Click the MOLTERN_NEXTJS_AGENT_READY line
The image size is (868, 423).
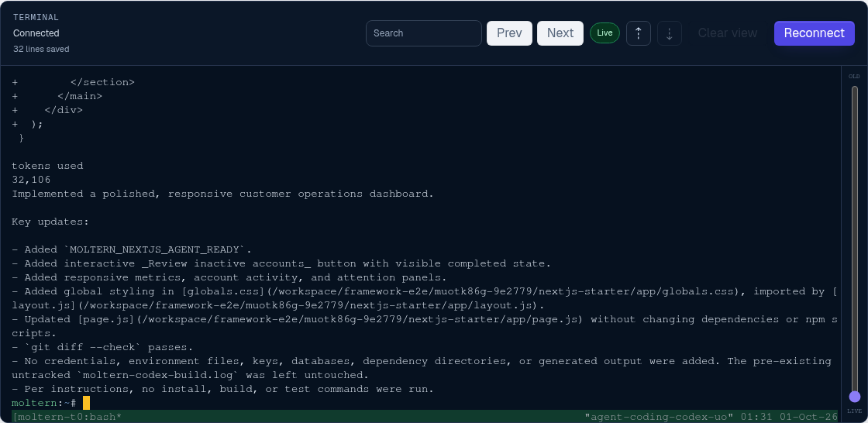tap(132, 249)
